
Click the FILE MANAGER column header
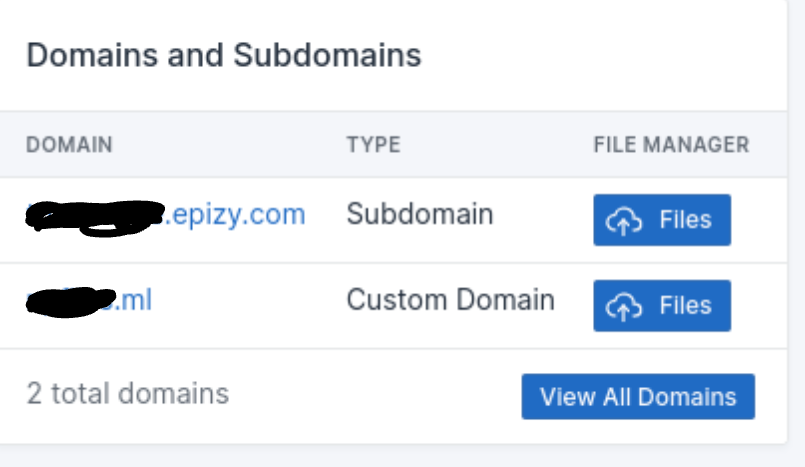pos(672,145)
